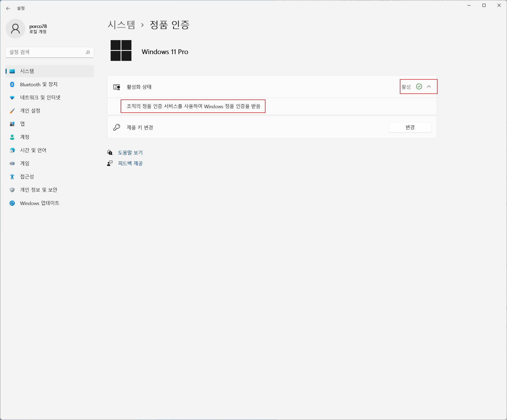This screenshot has width=507, height=420.
Task: Click the Bluetooth sidebar icon
Action: [x=12, y=84]
